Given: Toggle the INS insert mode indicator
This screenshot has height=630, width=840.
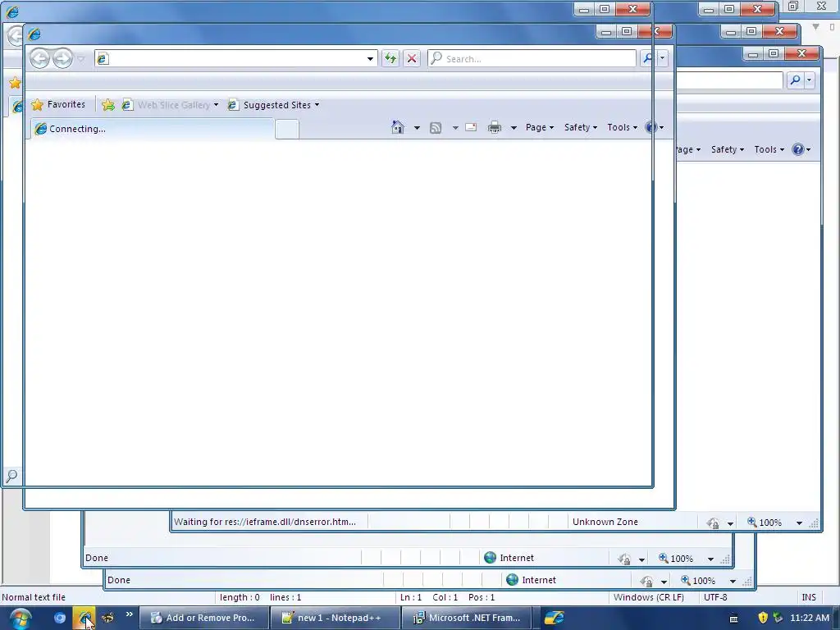Looking at the screenshot, I should (x=809, y=597).
